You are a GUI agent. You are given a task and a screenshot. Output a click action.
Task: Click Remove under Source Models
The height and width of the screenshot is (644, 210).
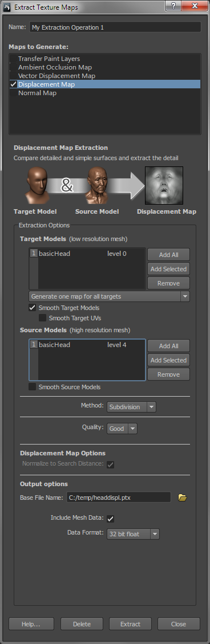(x=168, y=374)
